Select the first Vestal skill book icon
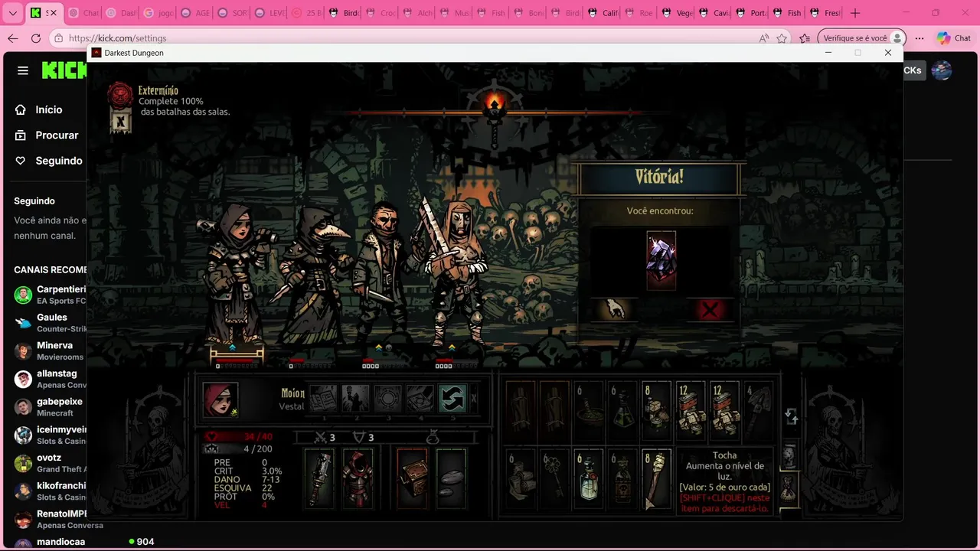Image resolution: width=980 pixels, height=551 pixels. coord(323,399)
